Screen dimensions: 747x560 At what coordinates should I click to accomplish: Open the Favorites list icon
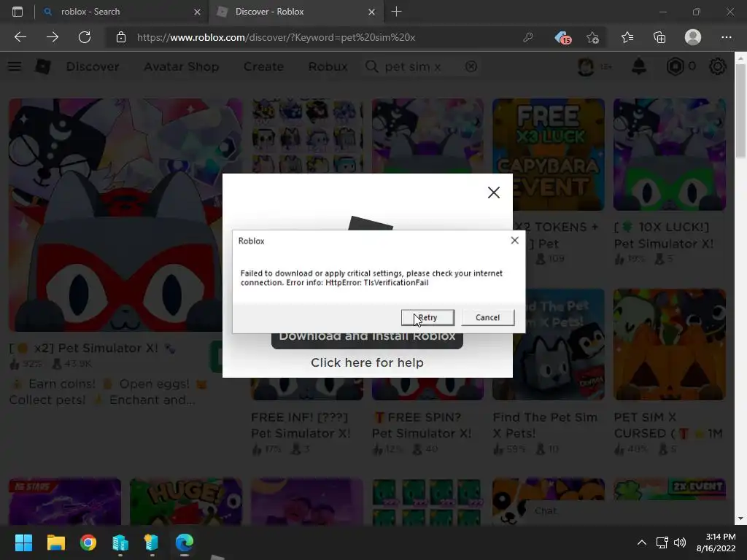point(627,37)
